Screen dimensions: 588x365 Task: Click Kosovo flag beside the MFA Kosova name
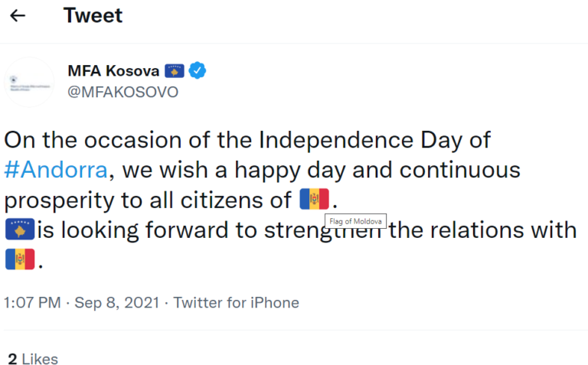tap(175, 71)
